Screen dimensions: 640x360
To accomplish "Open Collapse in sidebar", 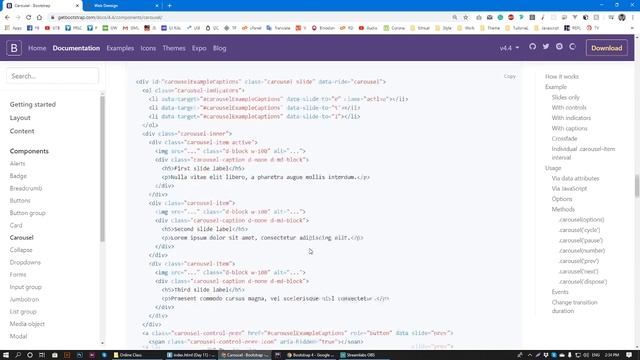I will [21, 250].
